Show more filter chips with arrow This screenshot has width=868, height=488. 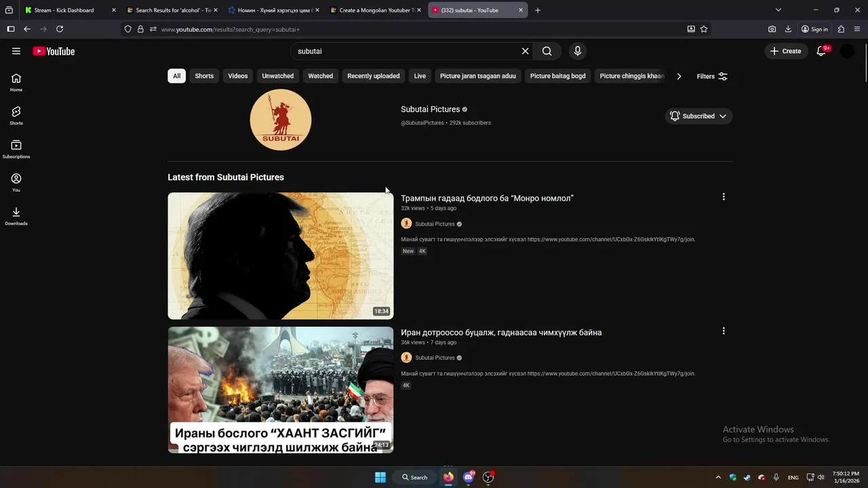679,76
